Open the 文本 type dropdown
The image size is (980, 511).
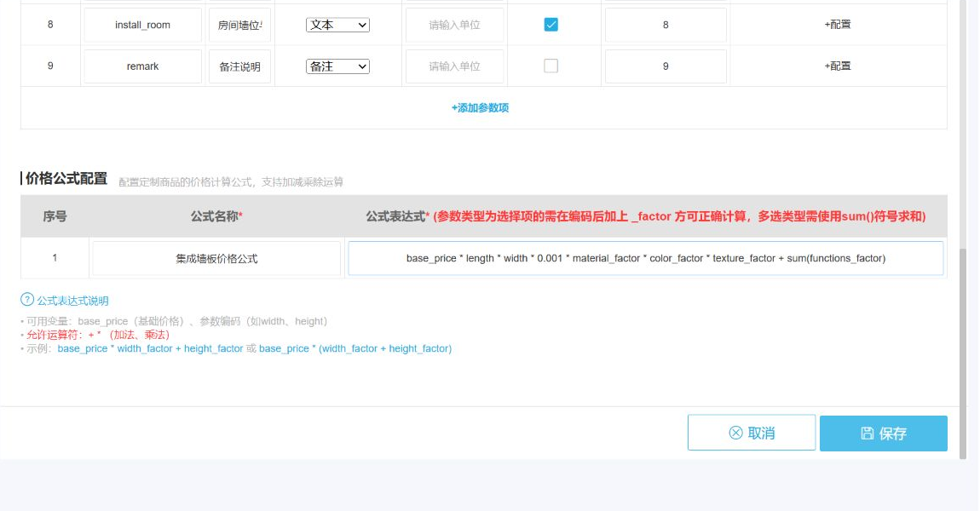[x=337, y=25]
